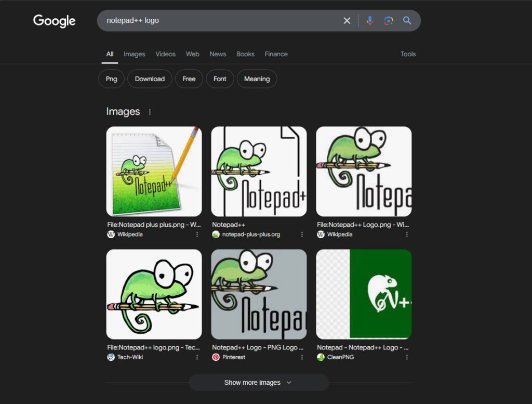Click the magnifying glass search icon
Screen dimensions: 532x404
407,21
